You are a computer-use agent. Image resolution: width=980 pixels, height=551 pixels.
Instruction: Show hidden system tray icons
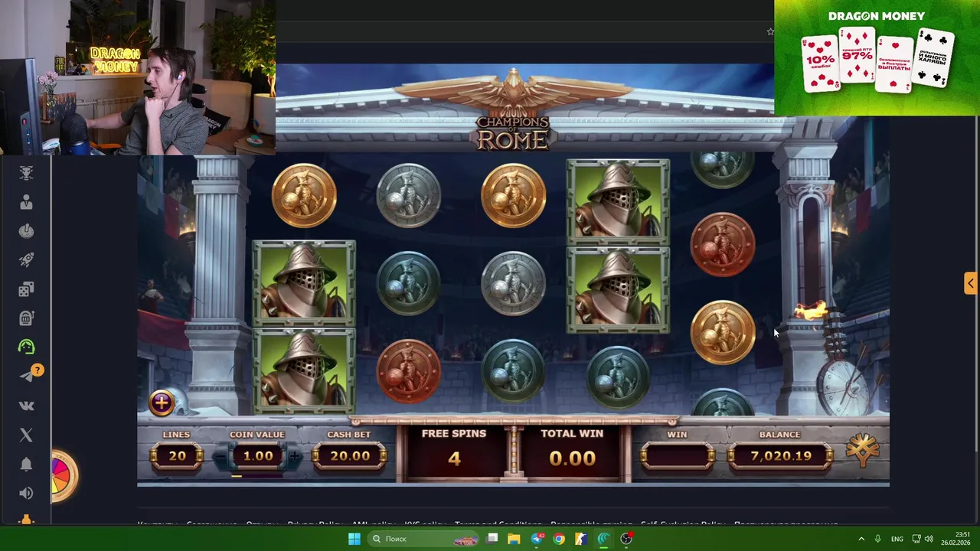tap(861, 539)
